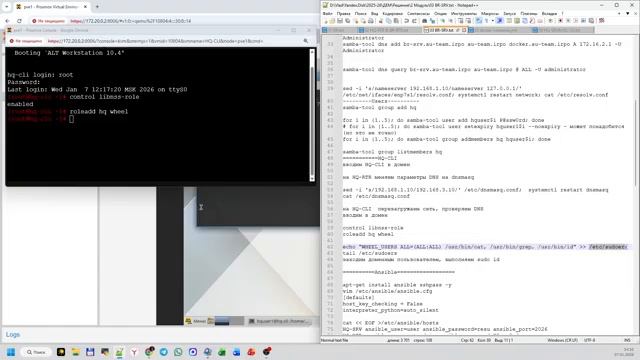The width and height of the screenshot is (640, 360).
Task: Open Folder as Workspace toolbar icon
Action: pos(540,20)
